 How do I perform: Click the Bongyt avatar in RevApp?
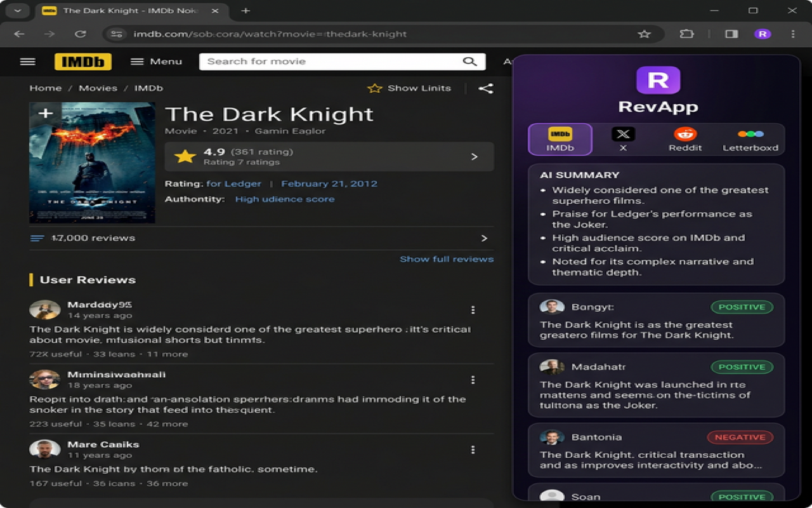[552, 307]
